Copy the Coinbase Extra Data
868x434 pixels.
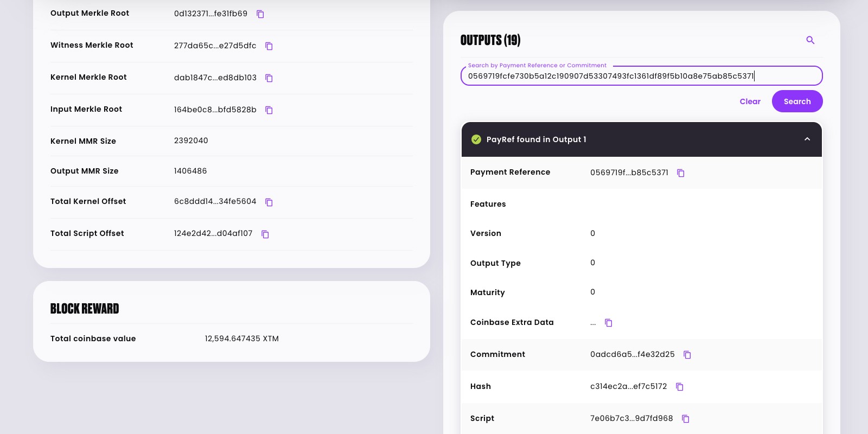608,323
